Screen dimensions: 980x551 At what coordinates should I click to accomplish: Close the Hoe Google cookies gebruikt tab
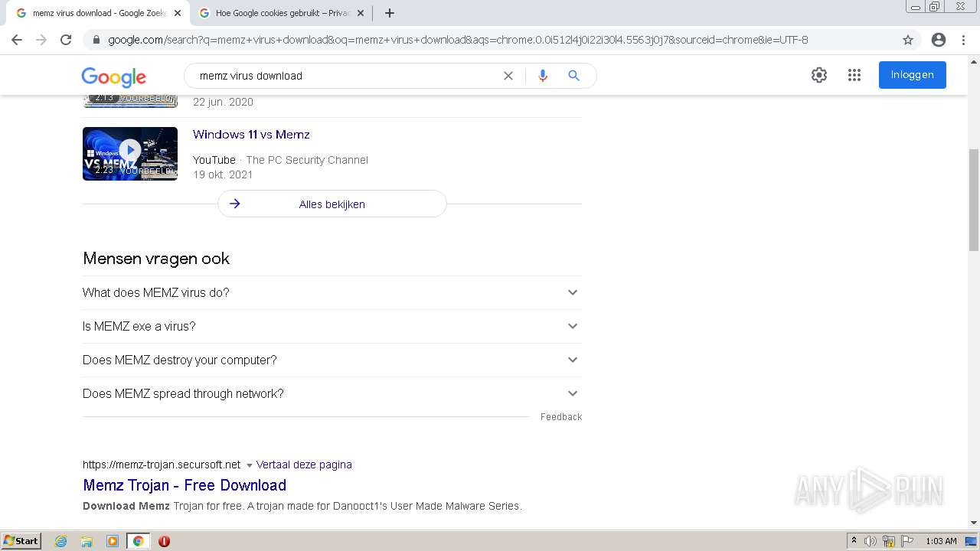(x=361, y=13)
